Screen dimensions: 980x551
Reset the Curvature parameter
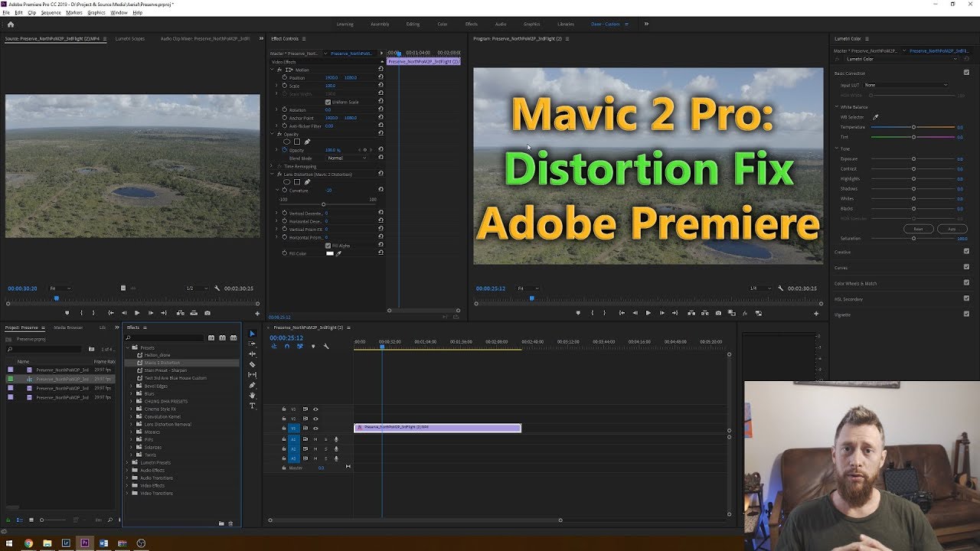(381, 190)
